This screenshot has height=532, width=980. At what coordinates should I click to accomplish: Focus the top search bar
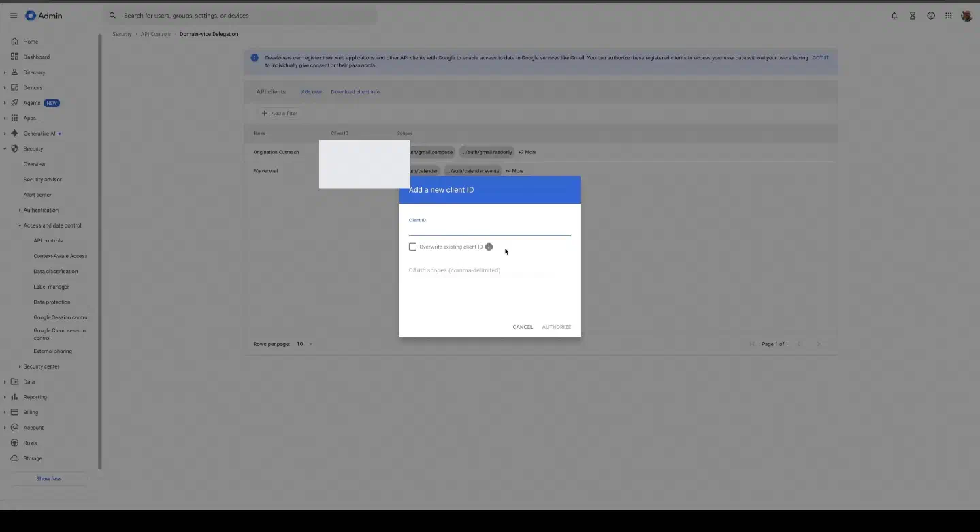click(x=241, y=16)
